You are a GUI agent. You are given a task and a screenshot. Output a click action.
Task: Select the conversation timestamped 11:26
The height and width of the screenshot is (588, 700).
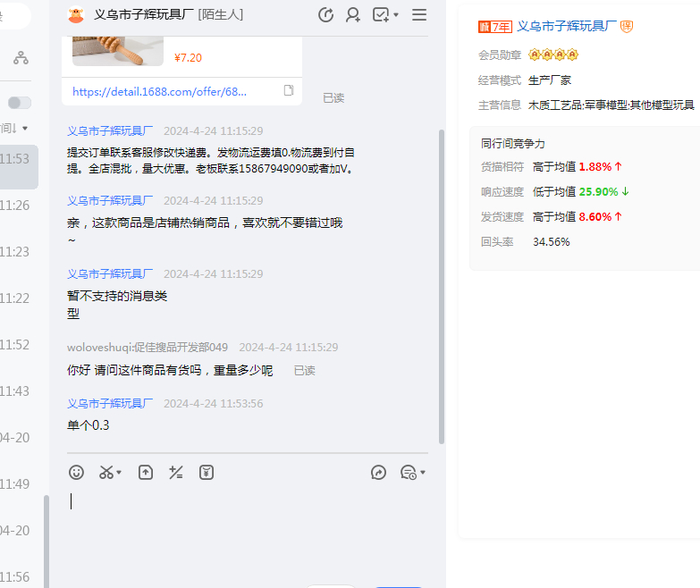point(15,206)
